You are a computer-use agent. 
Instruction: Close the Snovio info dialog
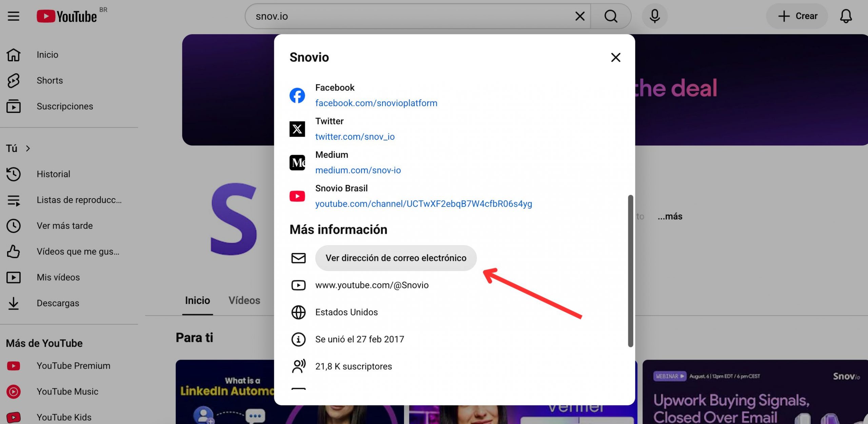pyautogui.click(x=615, y=57)
